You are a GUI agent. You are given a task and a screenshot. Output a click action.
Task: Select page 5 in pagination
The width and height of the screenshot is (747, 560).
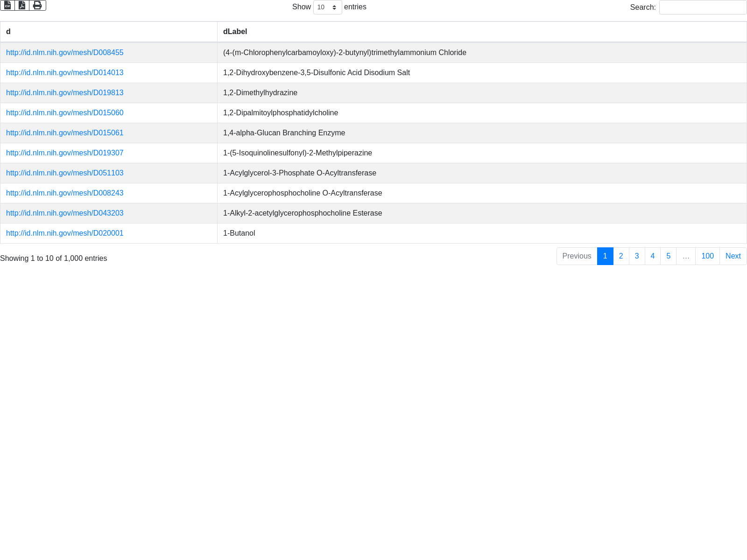(669, 256)
